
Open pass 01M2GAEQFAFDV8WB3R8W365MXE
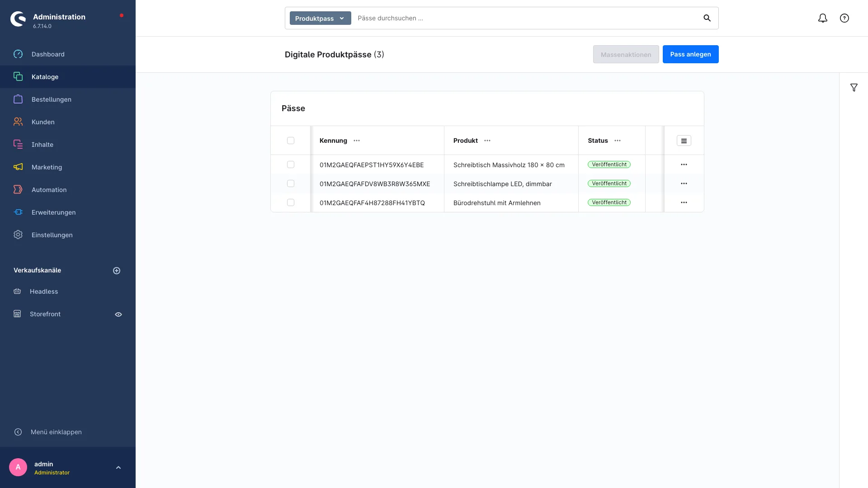(x=375, y=184)
